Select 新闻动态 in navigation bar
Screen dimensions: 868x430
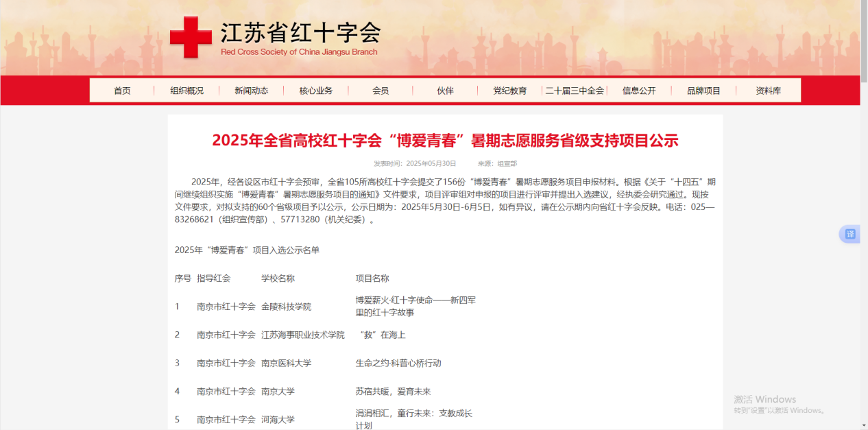[251, 91]
